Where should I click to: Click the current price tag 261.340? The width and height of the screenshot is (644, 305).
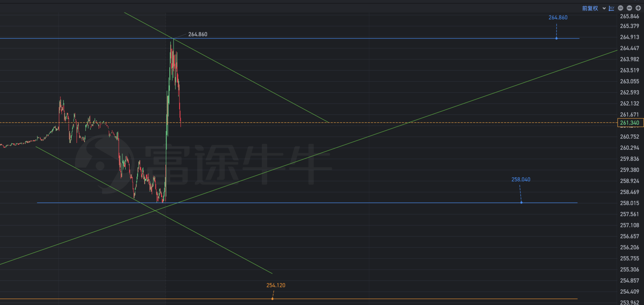point(630,123)
